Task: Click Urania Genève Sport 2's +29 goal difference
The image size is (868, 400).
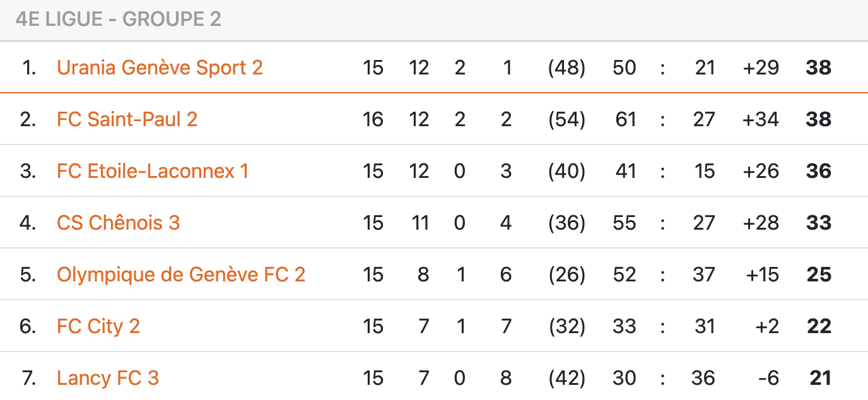Action: click(761, 68)
